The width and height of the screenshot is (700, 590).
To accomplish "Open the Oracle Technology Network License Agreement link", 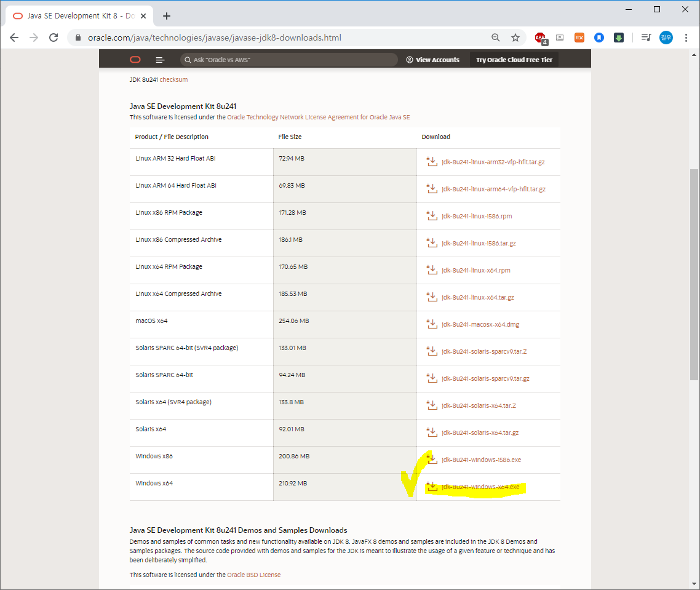I will pyautogui.click(x=318, y=117).
